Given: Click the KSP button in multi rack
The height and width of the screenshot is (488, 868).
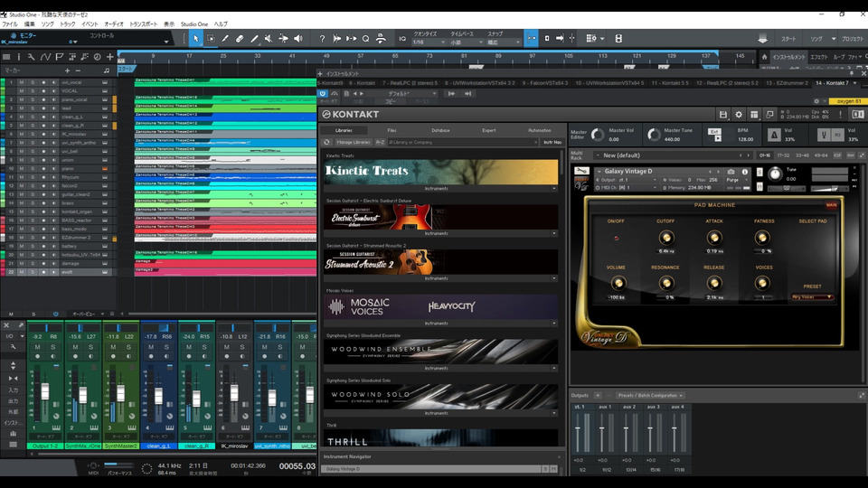Looking at the screenshot, I should pyautogui.click(x=837, y=155).
